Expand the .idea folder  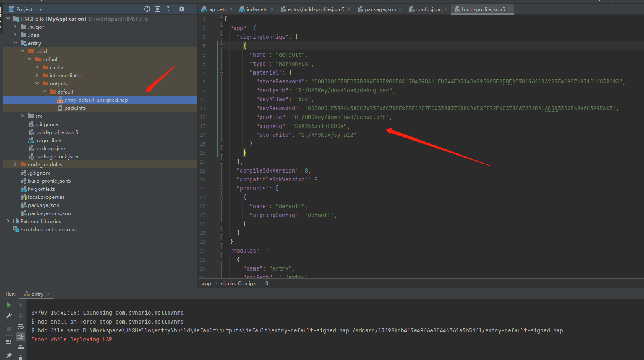tap(15, 35)
